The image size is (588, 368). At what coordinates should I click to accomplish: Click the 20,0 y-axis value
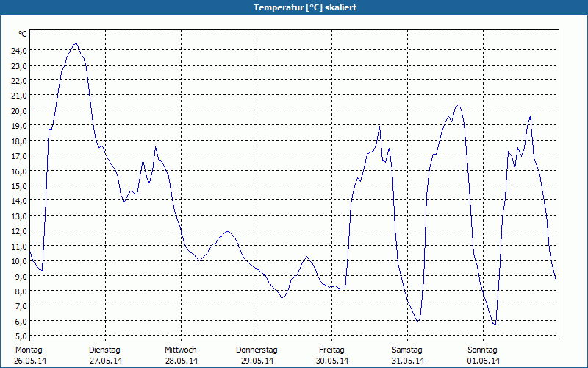[19, 111]
